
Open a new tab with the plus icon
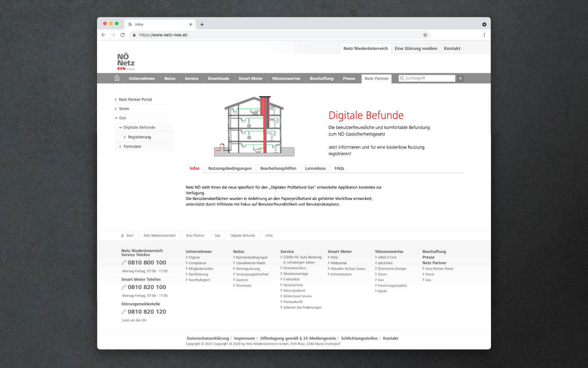(202, 25)
